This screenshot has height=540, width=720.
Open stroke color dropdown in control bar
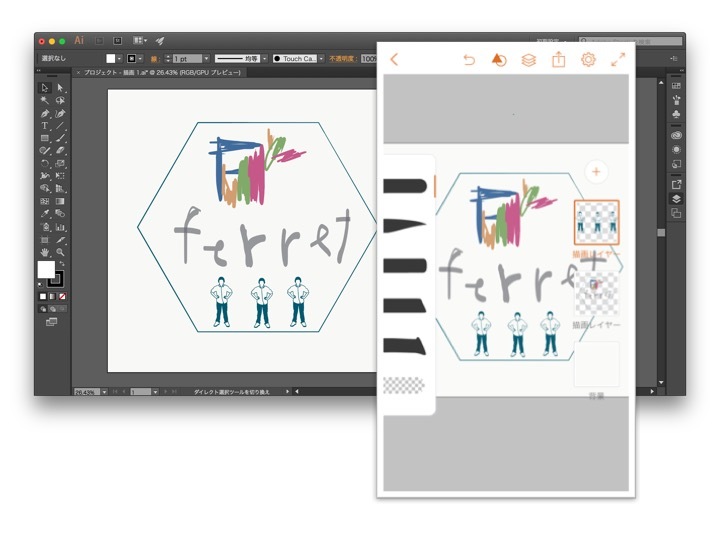tap(141, 59)
